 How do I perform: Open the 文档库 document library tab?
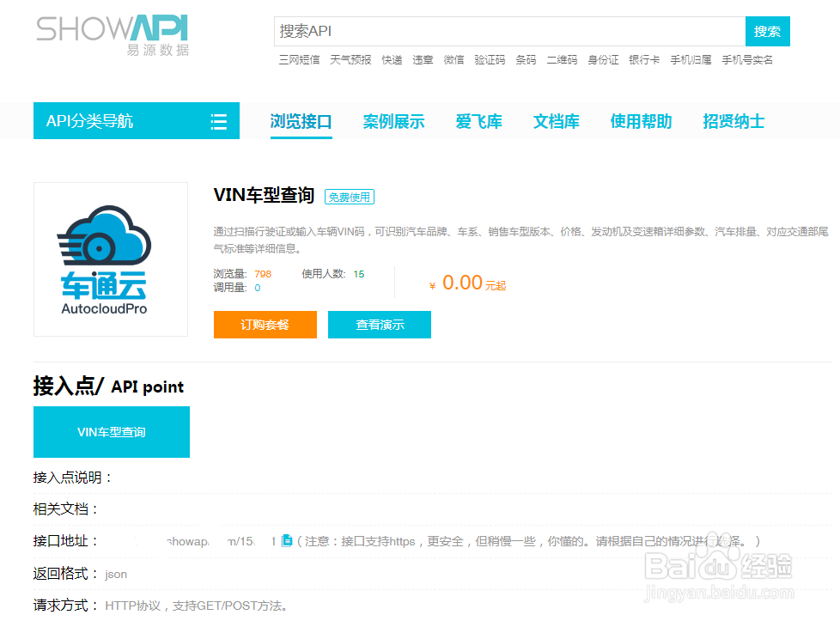(x=556, y=121)
